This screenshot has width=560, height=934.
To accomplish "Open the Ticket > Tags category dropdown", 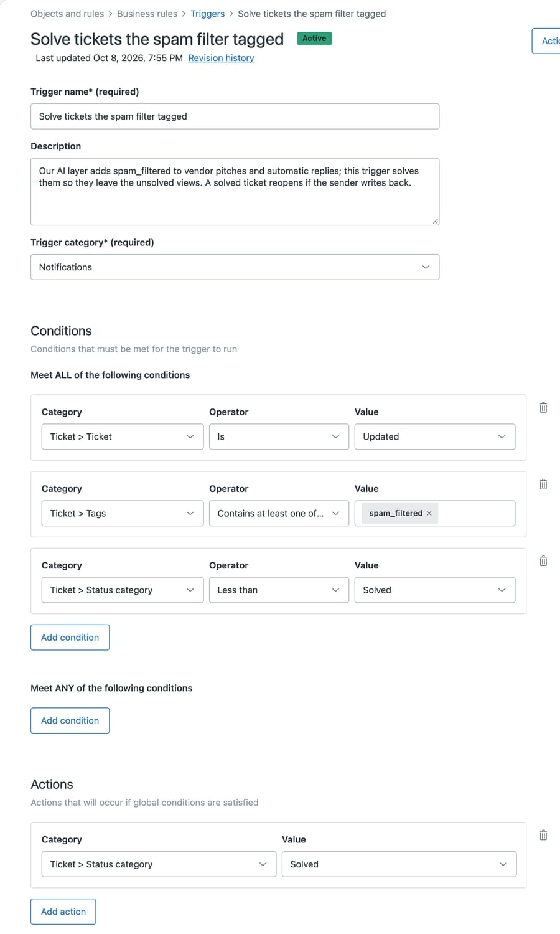I will tap(123, 513).
